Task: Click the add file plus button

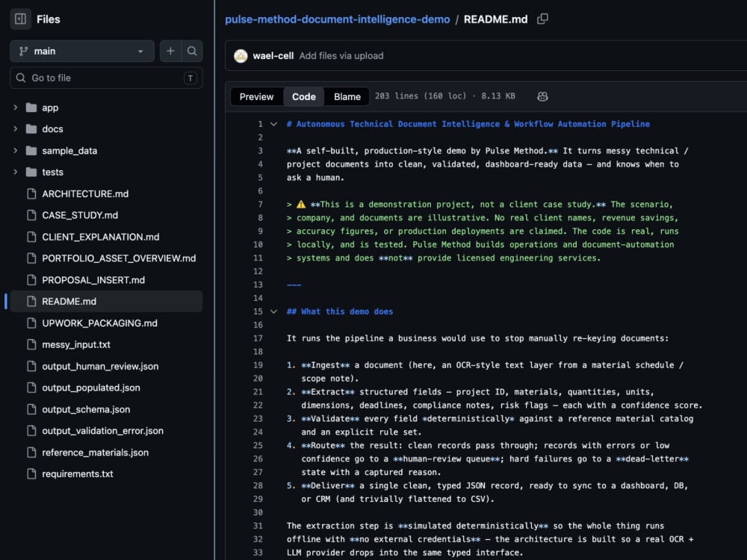Action: click(170, 51)
